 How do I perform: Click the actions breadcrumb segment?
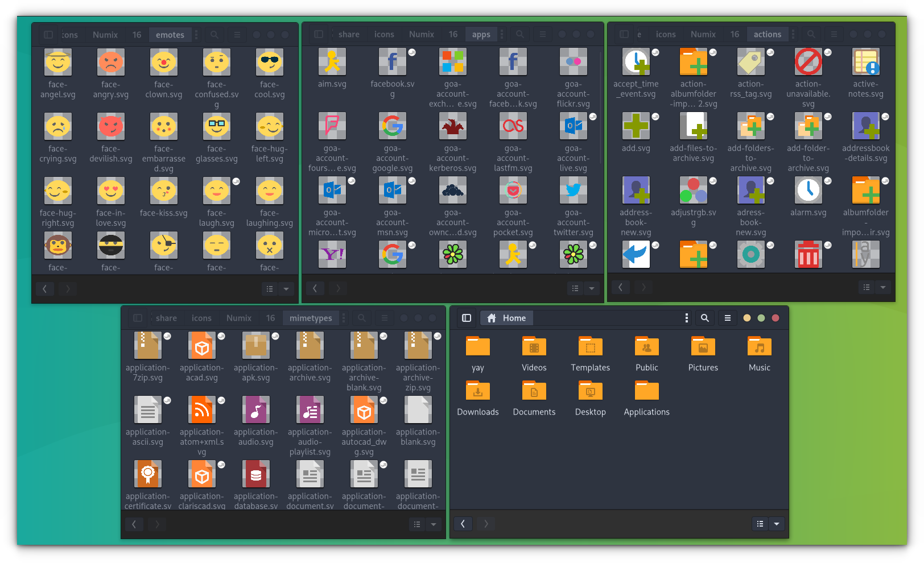tap(768, 34)
